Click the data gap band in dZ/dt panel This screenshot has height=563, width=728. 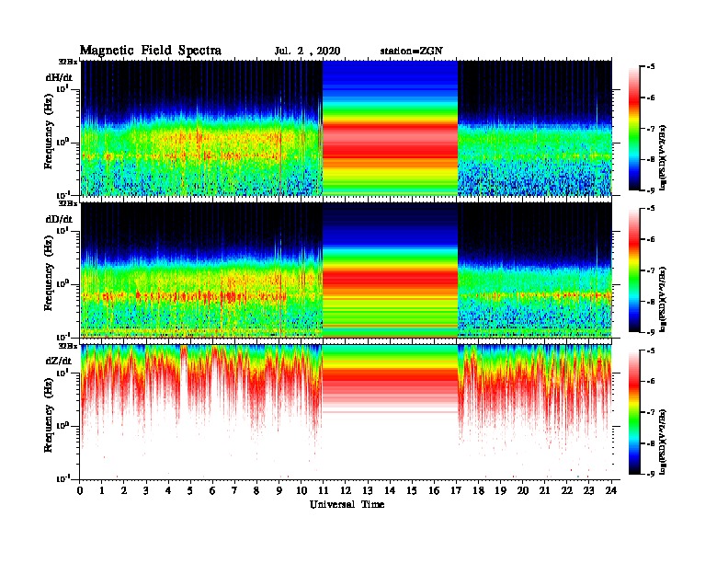click(x=390, y=411)
